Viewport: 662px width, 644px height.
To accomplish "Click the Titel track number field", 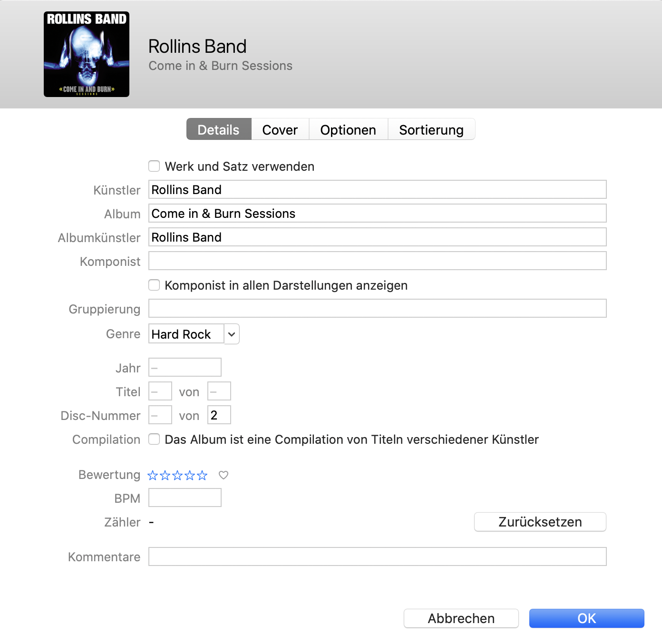I will pyautogui.click(x=160, y=391).
